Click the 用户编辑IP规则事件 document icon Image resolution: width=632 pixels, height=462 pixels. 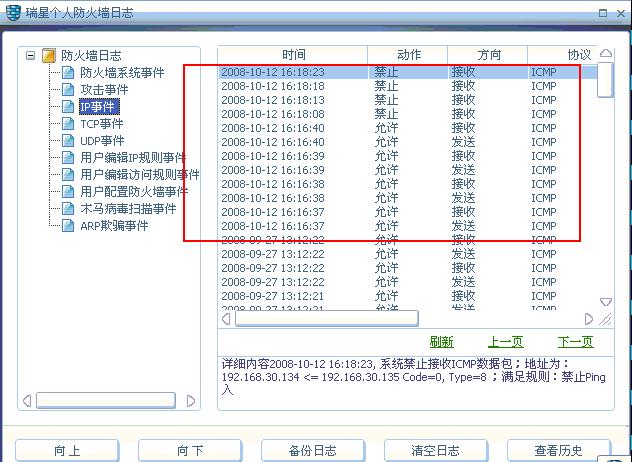68,157
